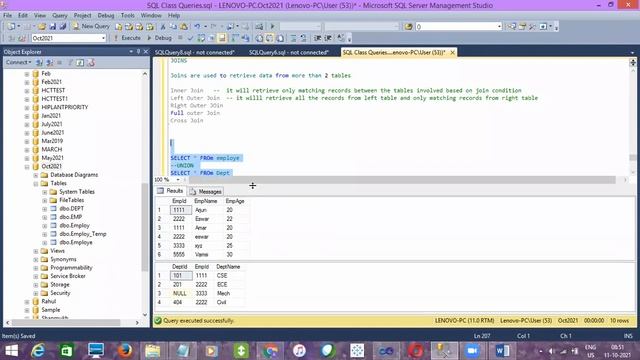Screen dimensions: 640x360
Task: Select the dbo.Employ_Temp table
Action: (82, 234)
